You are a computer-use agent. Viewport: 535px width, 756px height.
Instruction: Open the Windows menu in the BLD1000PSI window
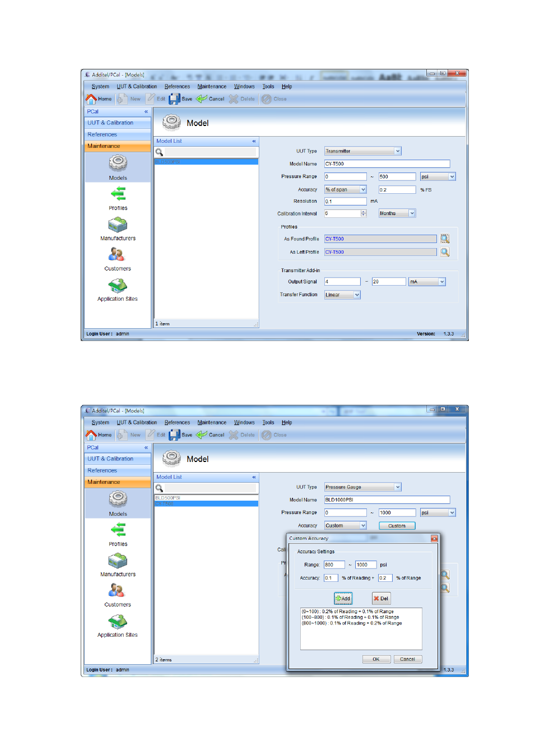pyautogui.click(x=244, y=422)
